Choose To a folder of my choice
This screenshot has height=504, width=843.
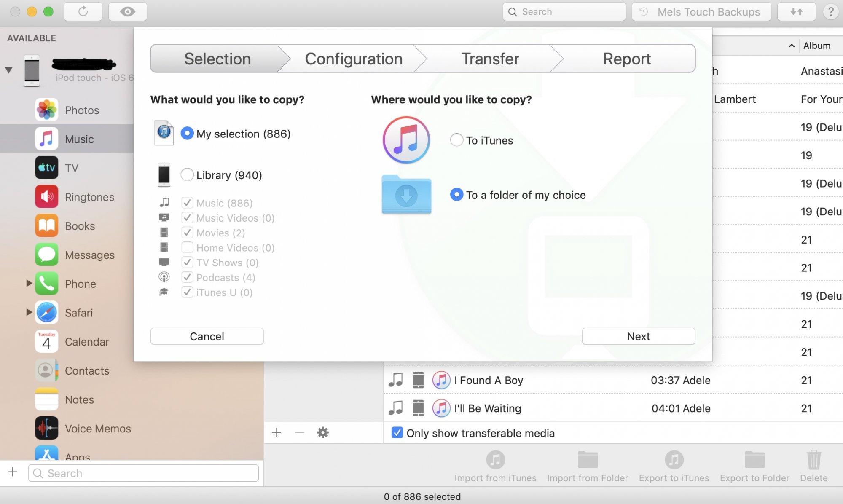point(457,194)
